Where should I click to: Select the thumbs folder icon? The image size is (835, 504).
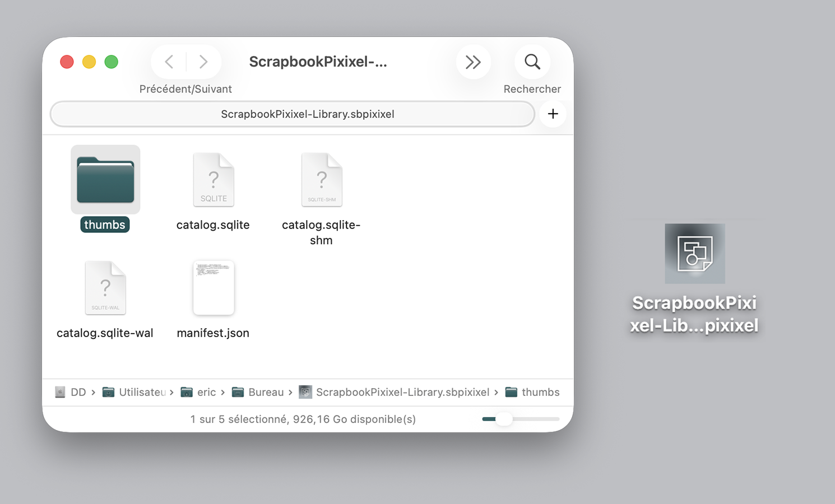coord(105,180)
